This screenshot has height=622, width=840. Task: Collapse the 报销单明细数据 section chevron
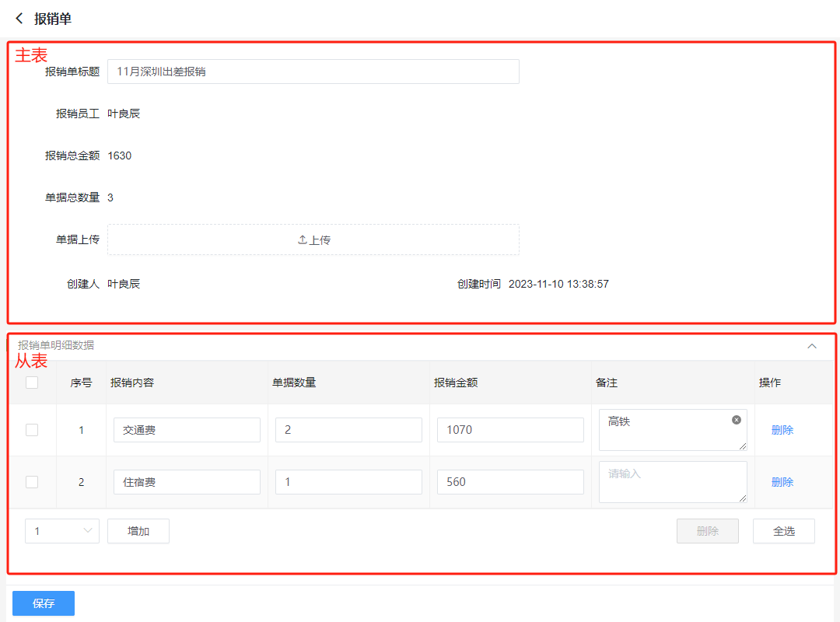[x=812, y=346]
